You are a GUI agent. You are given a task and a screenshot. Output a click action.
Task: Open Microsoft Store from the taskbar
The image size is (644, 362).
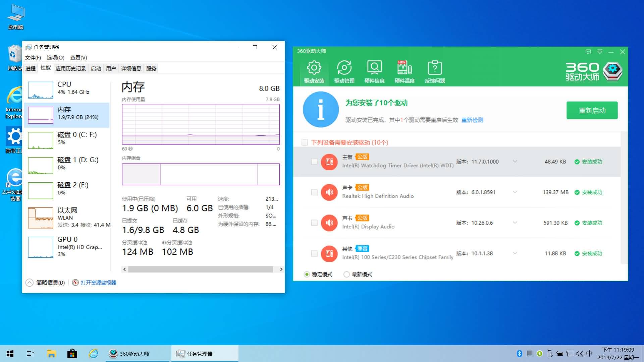pyautogui.click(x=72, y=354)
